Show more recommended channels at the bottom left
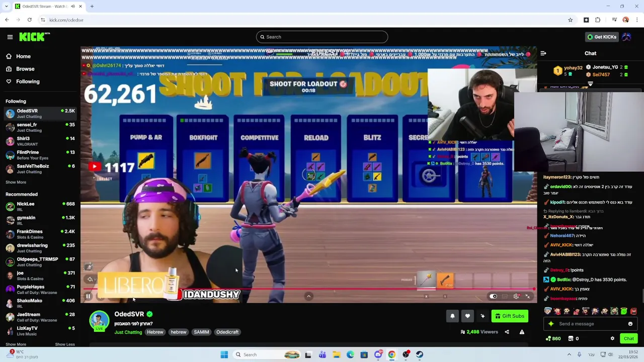 (x=16, y=344)
